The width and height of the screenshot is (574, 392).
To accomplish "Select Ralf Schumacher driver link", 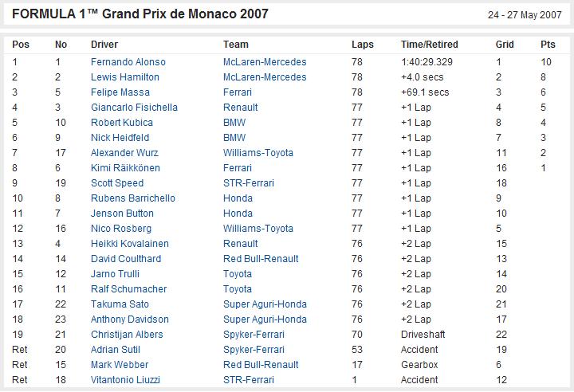I will click(x=128, y=289).
